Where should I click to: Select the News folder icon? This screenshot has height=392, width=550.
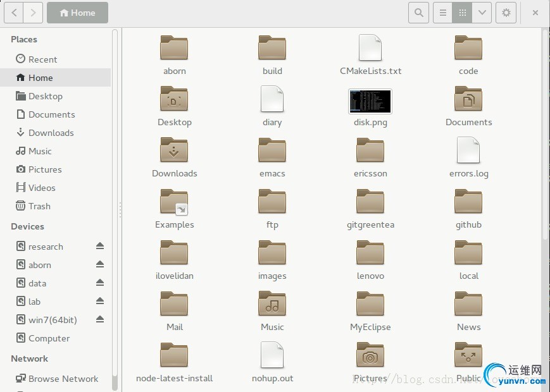pos(468,303)
